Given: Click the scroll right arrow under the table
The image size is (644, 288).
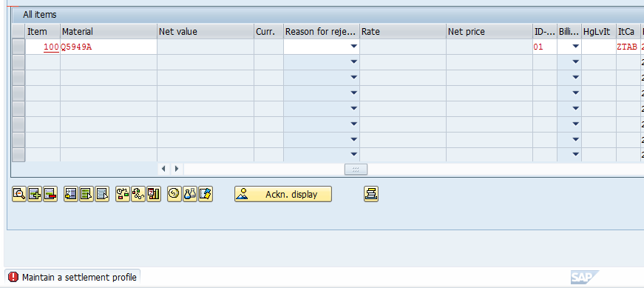Looking at the screenshot, I should tap(177, 169).
